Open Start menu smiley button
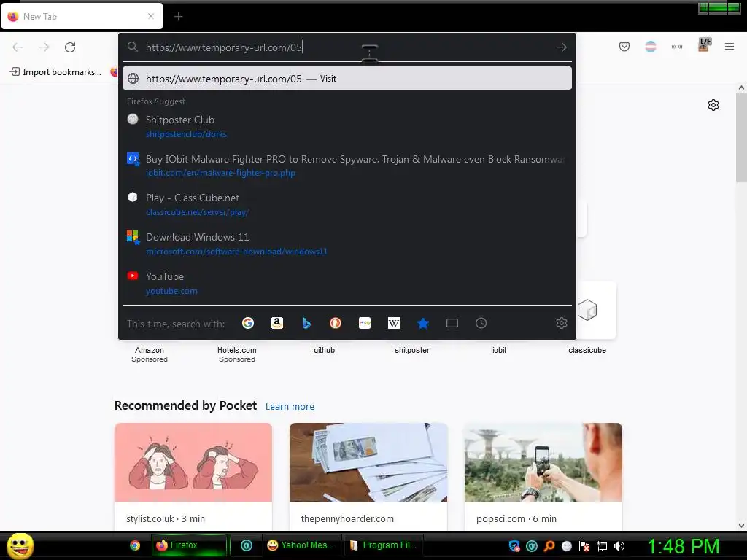Image resolution: width=747 pixels, height=560 pixels. pos(20,545)
